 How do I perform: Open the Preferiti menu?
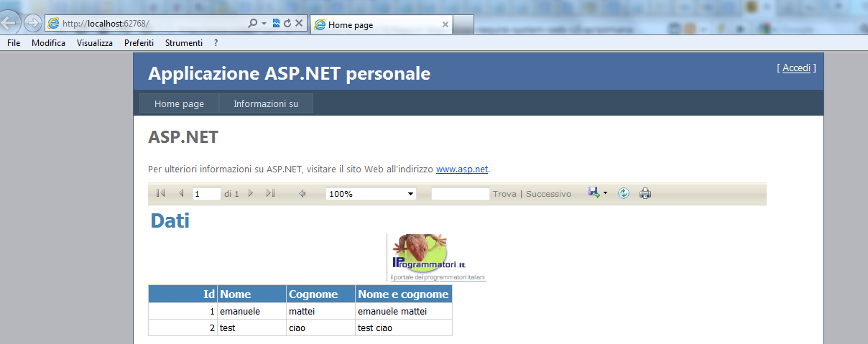139,43
